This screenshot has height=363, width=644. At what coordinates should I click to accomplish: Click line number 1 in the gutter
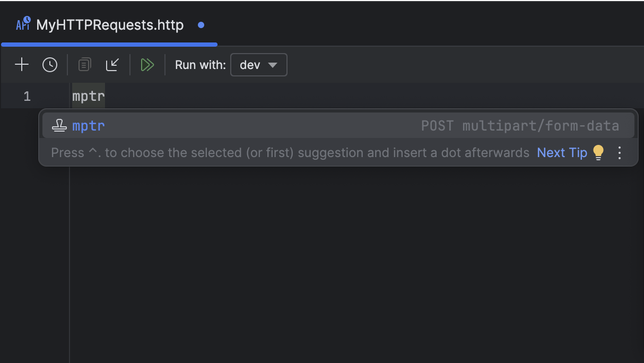27,96
